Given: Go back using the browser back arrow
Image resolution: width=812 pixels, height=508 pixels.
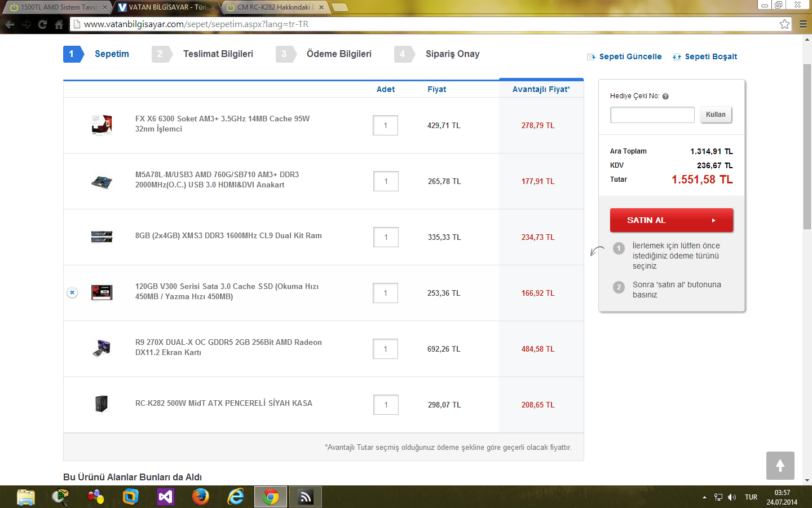Looking at the screenshot, I should 10,24.
